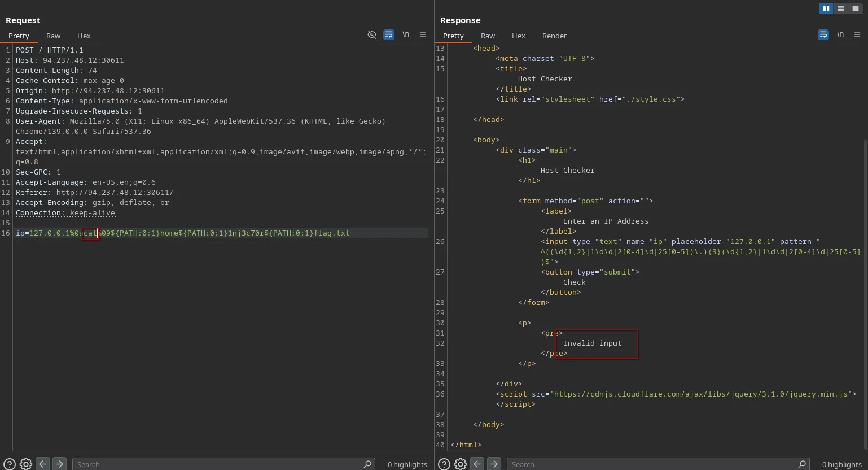This screenshot has width=868, height=470.
Task: Open the Request search settings gear
Action: [x=26, y=464]
